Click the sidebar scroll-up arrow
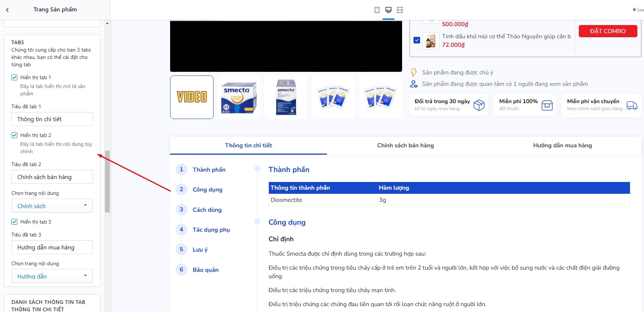 tap(107, 23)
